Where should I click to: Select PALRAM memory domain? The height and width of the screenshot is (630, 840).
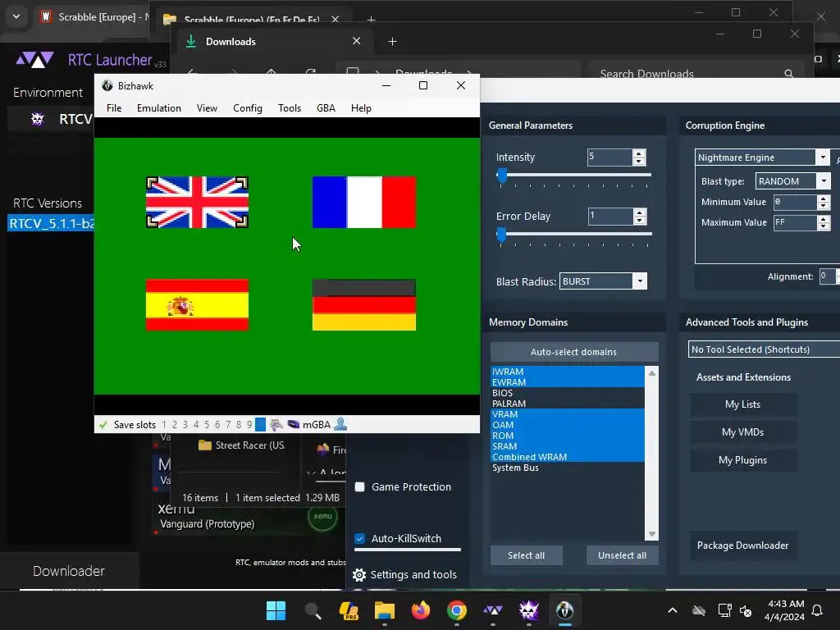[568, 404]
